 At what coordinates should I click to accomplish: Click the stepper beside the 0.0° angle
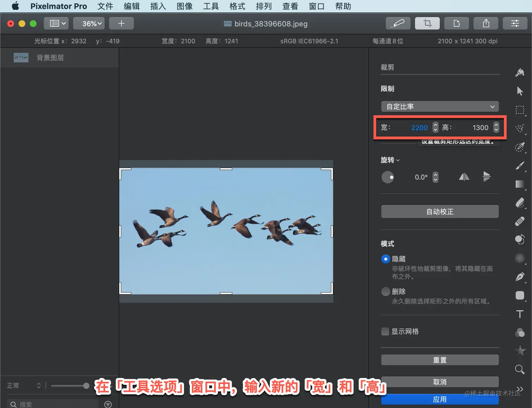click(x=436, y=177)
